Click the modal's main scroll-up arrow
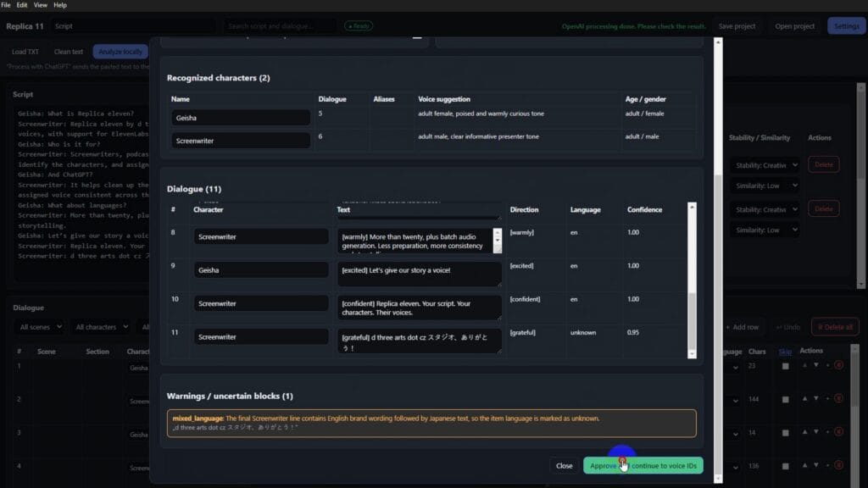This screenshot has width=868, height=488. click(718, 42)
